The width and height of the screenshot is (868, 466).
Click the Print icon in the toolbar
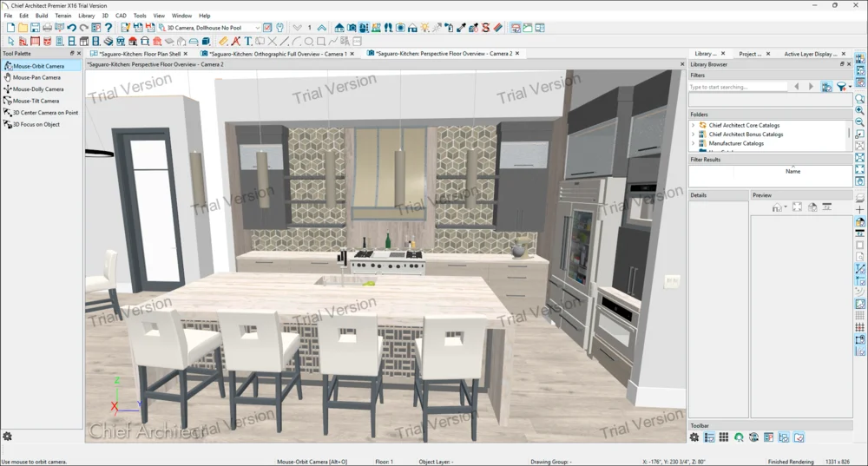(47, 28)
